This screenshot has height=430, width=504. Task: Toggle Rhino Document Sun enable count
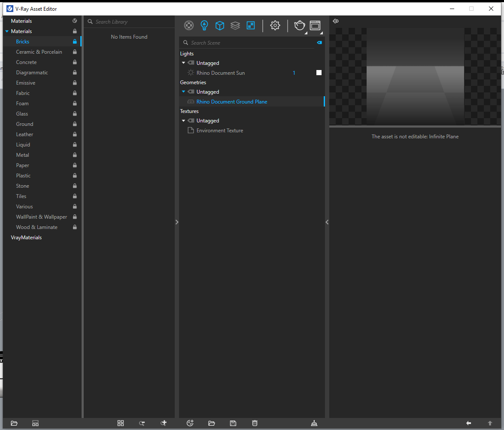click(x=294, y=73)
